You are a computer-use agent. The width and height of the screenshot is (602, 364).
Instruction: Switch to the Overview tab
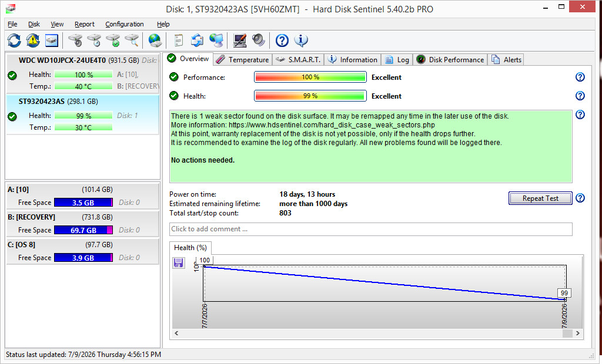pyautogui.click(x=189, y=59)
